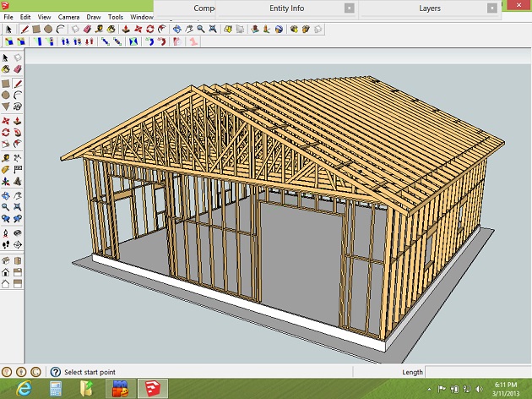This screenshot has height=399, width=532.
Task: Open the Draw menu
Action: (x=93, y=17)
